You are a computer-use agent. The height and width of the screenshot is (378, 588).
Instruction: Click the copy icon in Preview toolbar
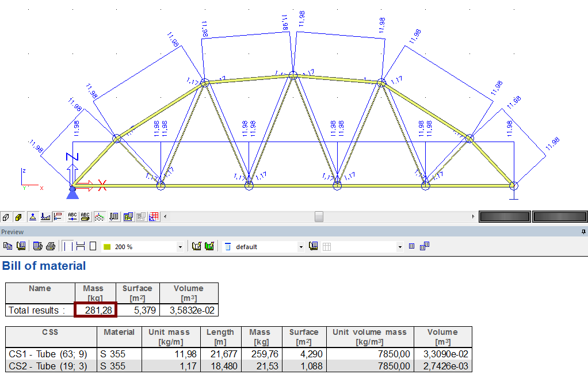[x=7, y=246]
